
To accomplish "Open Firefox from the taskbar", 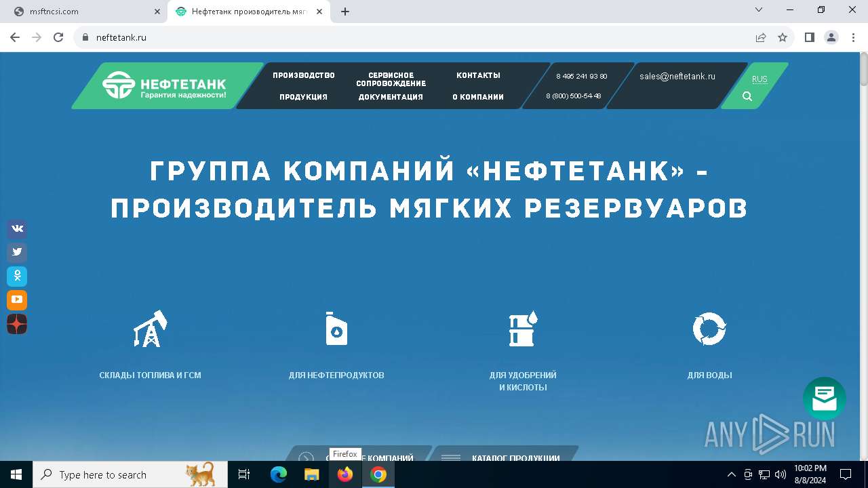I will (x=345, y=474).
